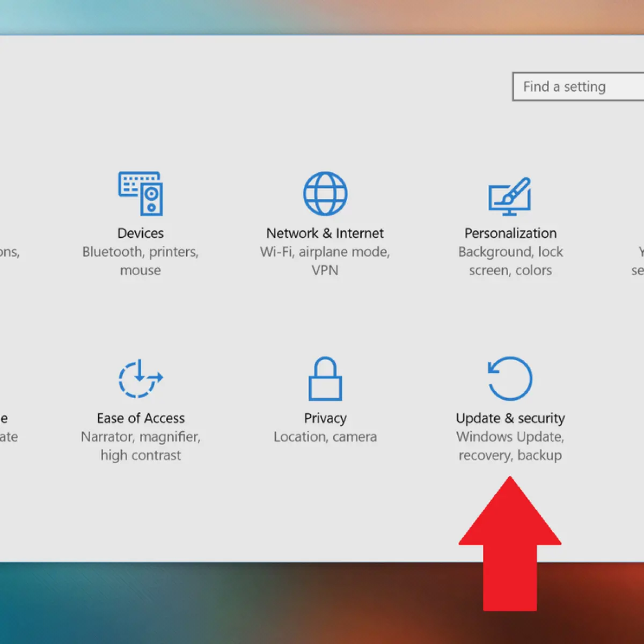Open the Network & Internet globe icon
The height and width of the screenshot is (644, 644).
325,194
